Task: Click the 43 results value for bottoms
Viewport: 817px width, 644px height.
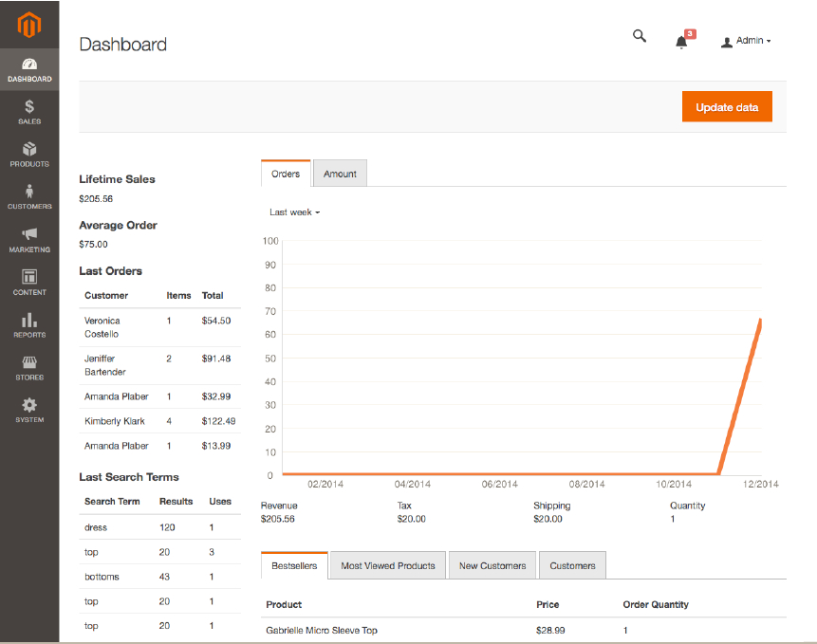Action: coord(164,577)
